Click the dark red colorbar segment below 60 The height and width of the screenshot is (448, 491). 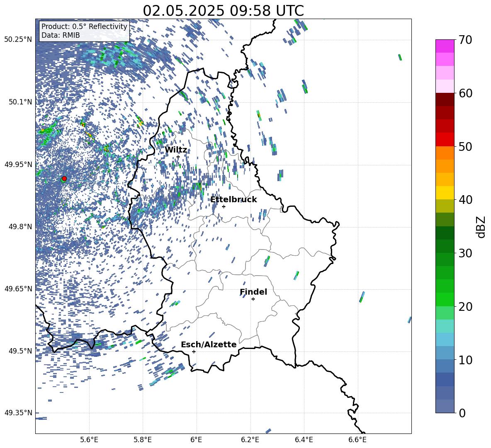point(445,99)
